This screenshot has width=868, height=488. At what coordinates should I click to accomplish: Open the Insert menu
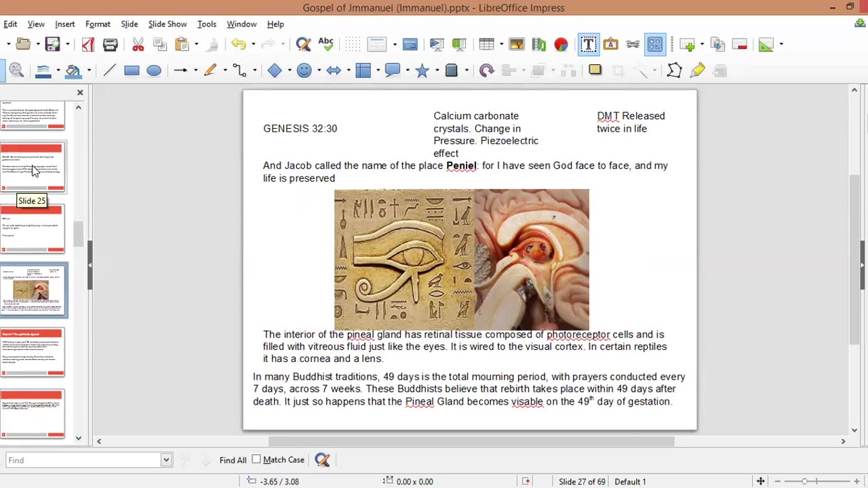coord(65,24)
